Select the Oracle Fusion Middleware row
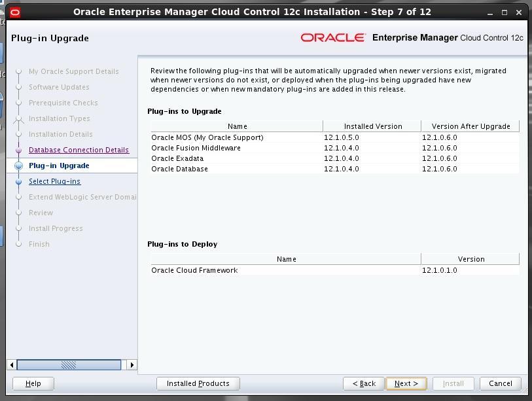Screen dimensions: 532x401 (x=335, y=148)
